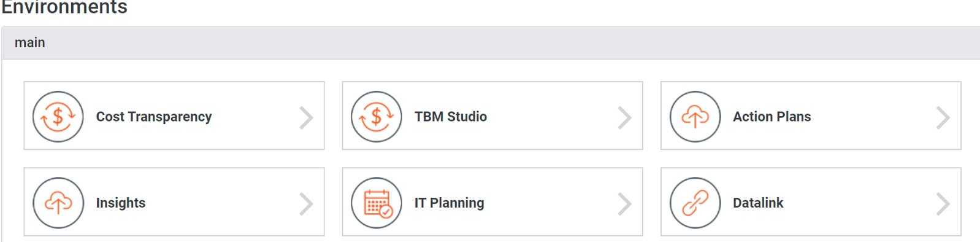
Task: Select the main environment header bar
Action: pos(491,42)
